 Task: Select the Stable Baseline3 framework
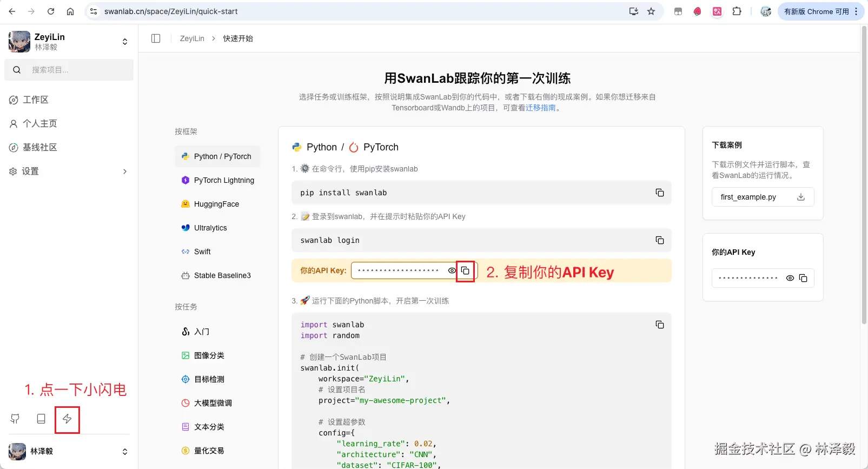pyautogui.click(x=217, y=275)
